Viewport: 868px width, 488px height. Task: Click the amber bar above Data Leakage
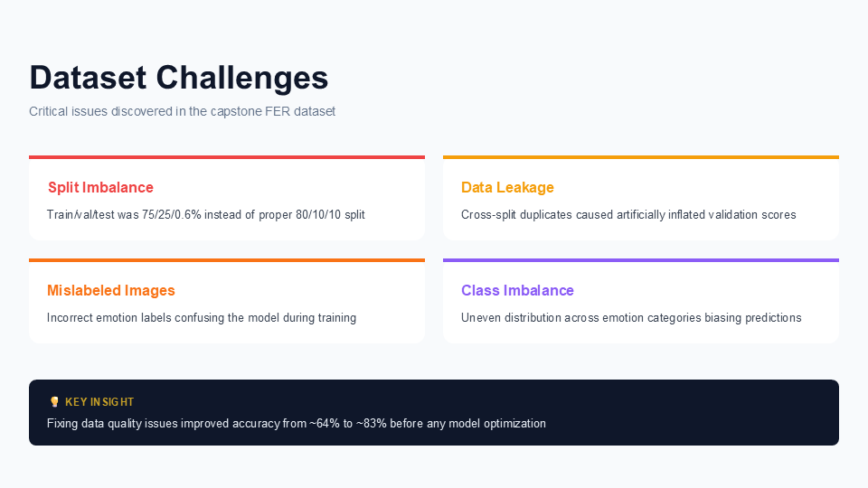click(x=641, y=157)
